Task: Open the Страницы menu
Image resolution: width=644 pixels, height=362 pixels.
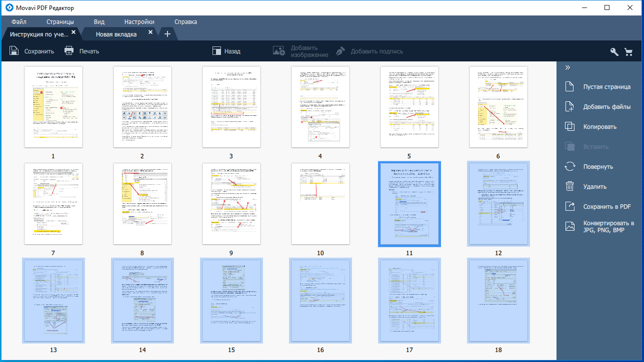Action: click(60, 22)
